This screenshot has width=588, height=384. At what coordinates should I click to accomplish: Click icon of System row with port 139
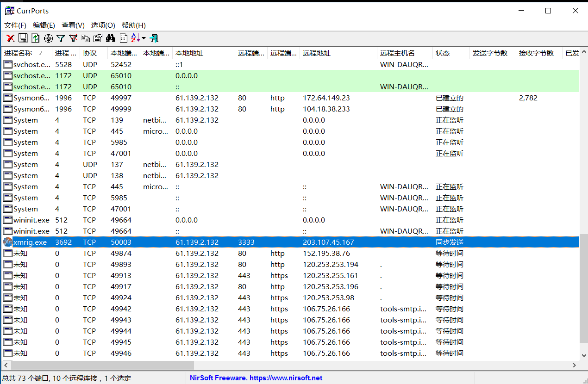pos(8,120)
